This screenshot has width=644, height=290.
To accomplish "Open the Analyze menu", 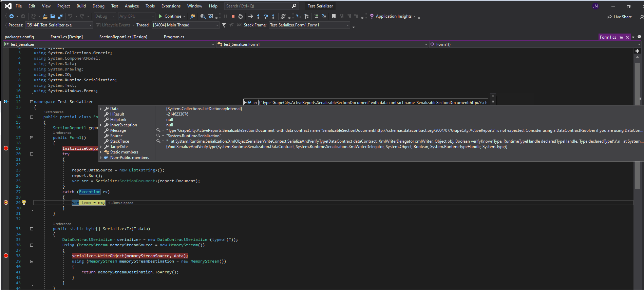I will pos(132,6).
